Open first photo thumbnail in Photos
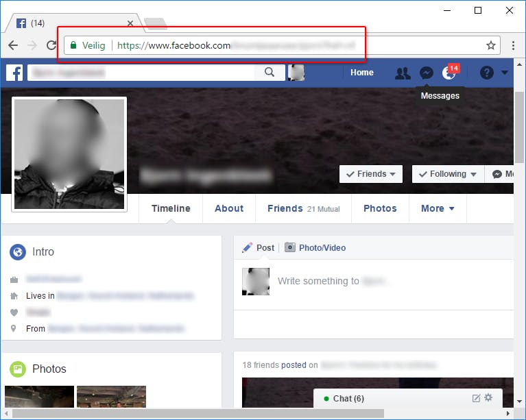Screen dimensions: 526x420 point(40,397)
